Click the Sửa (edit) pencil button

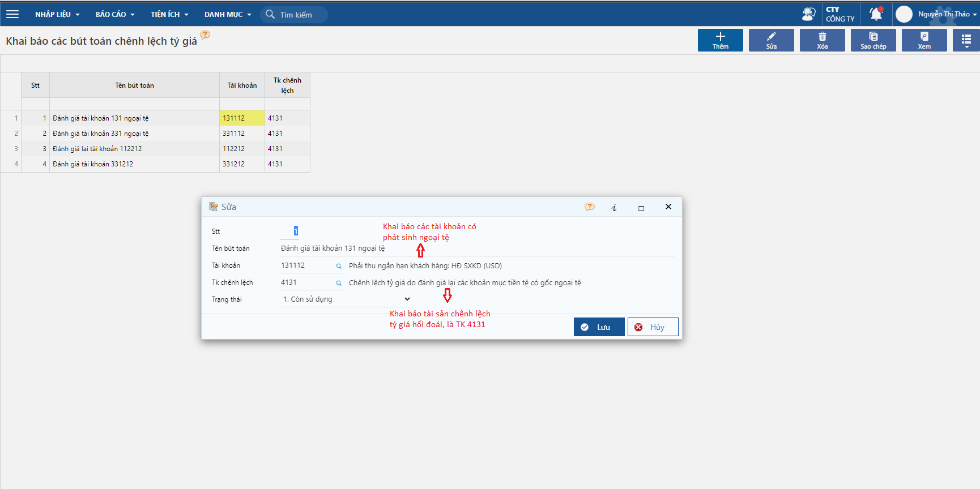point(771,40)
